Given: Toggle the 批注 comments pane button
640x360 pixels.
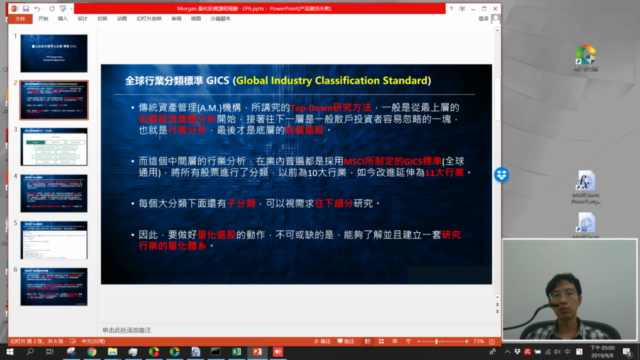Looking at the screenshot, I should 346,341.
